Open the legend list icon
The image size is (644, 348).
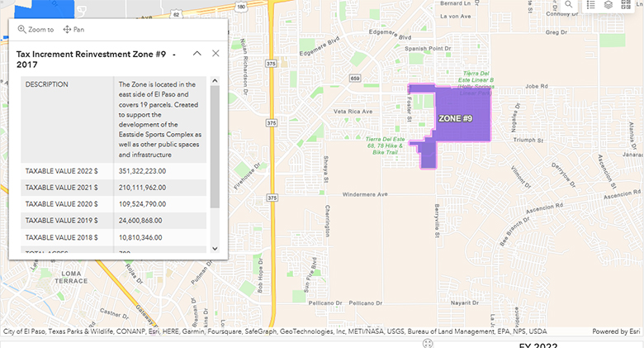click(590, 4)
